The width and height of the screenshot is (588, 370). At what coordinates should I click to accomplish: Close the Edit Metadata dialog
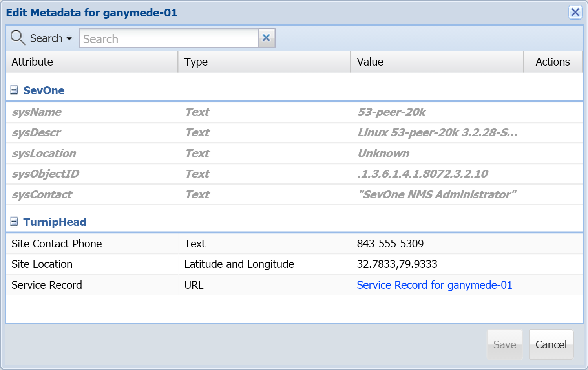coord(575,12)
